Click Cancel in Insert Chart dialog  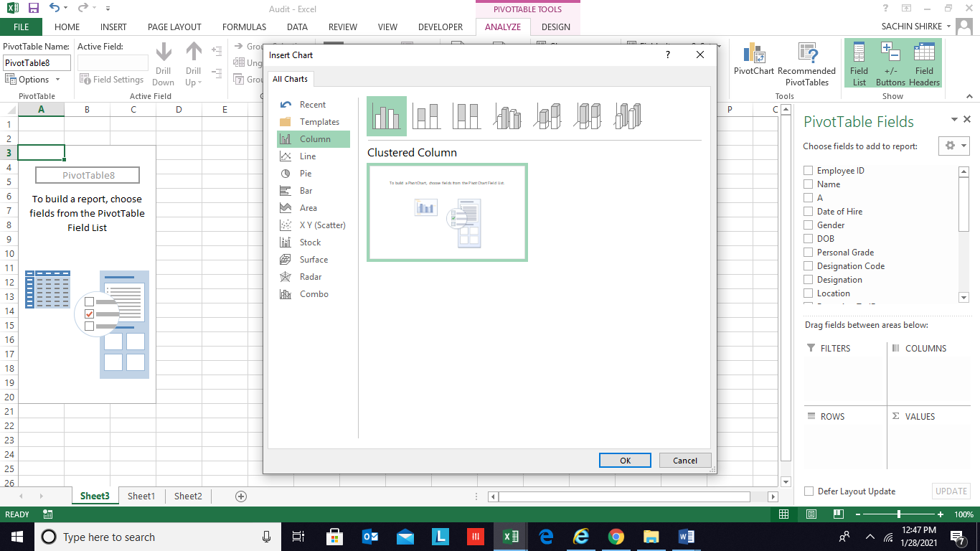(685, 461)
